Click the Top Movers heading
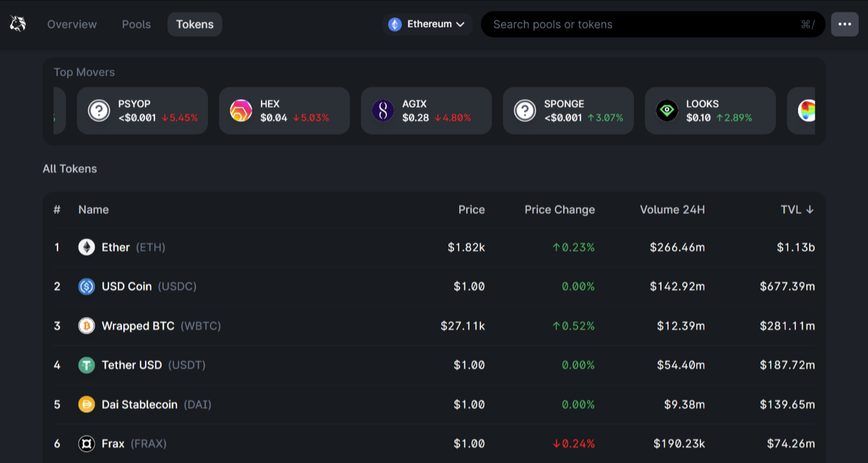Screen dimensions: 868x463 tap(84, 72)
